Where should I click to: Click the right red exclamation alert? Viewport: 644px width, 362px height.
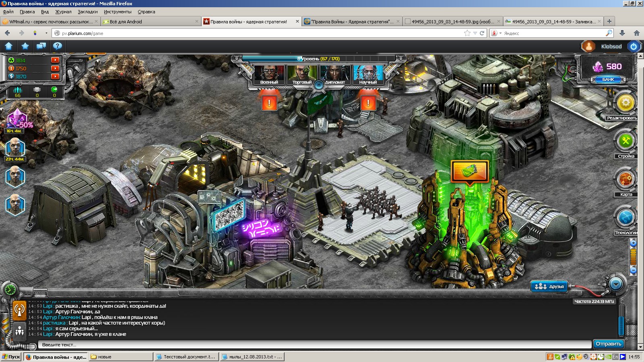point(368,103)
